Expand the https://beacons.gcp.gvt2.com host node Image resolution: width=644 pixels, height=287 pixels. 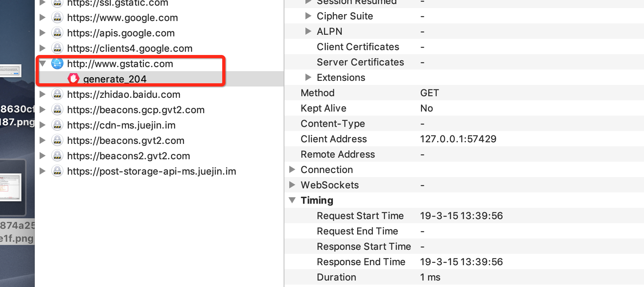click(42, 110)
